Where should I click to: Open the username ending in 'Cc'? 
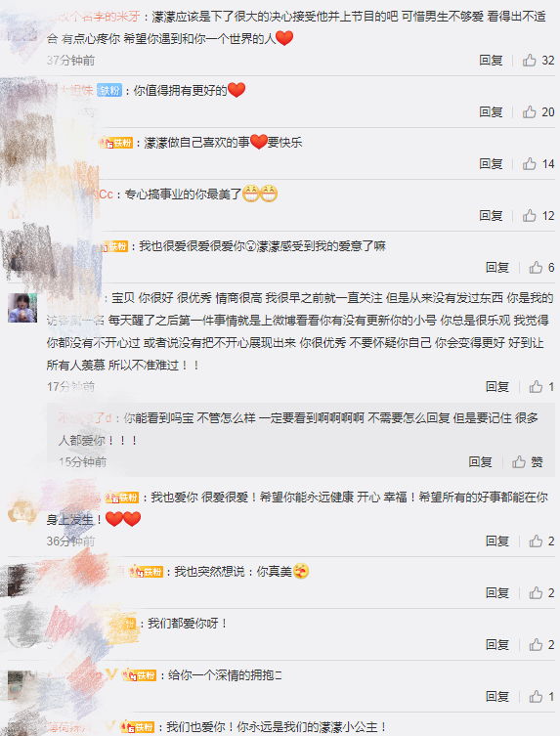(x=106, y=194)
